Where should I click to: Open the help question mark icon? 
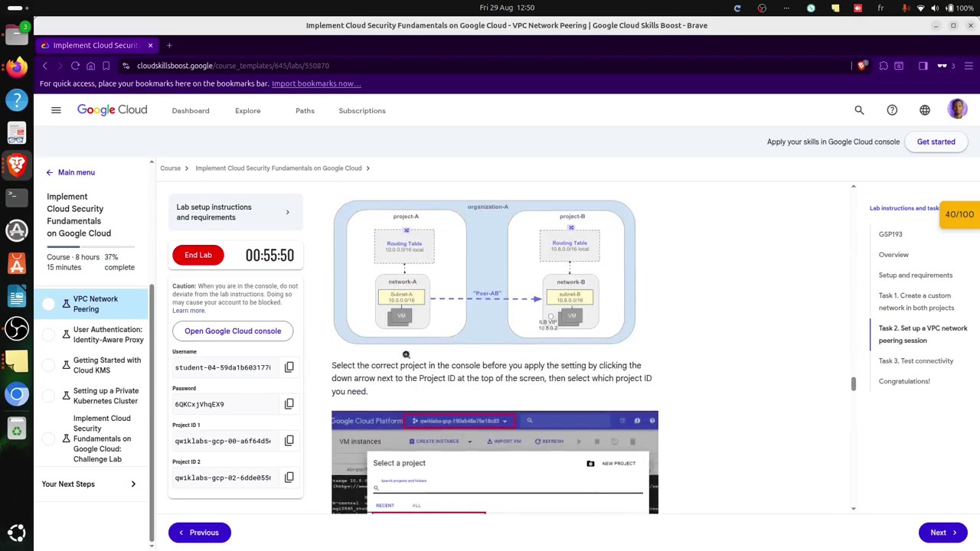[x=892, y=110]
